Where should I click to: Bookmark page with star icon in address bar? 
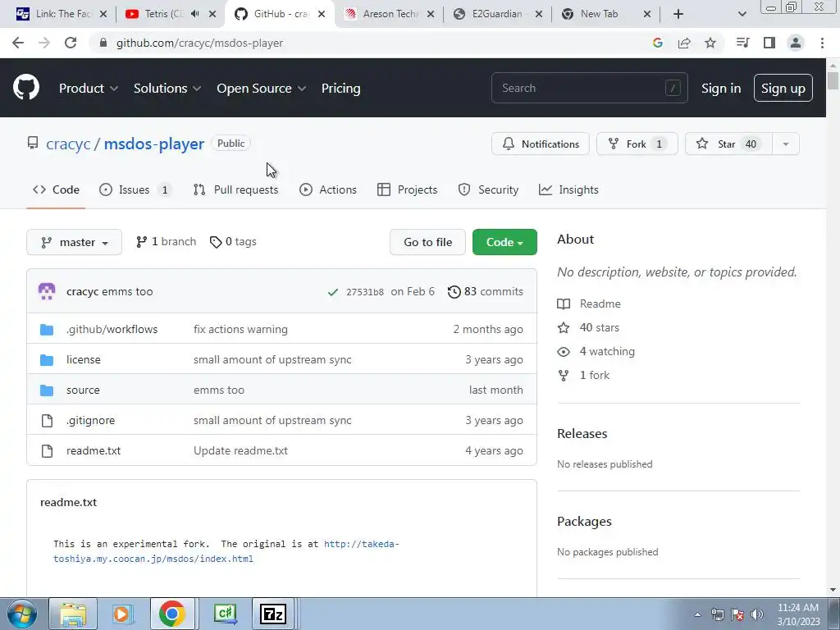[710, 43]
